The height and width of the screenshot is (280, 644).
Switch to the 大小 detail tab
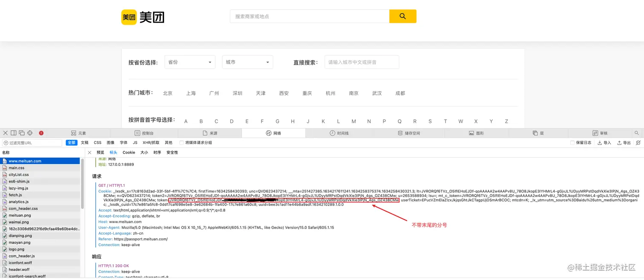coord(144,152)
